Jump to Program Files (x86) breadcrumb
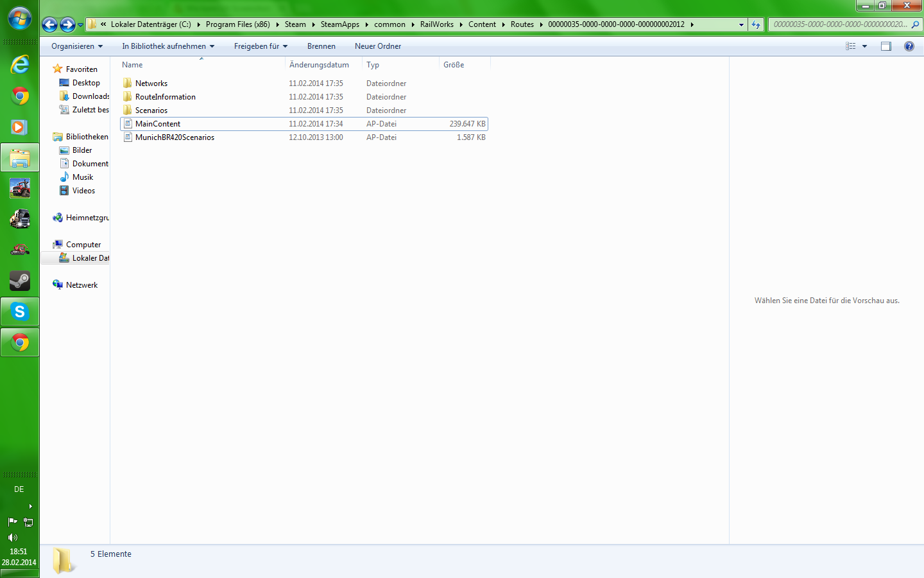Viewport: 924px width, 578px height. point(238,24)
